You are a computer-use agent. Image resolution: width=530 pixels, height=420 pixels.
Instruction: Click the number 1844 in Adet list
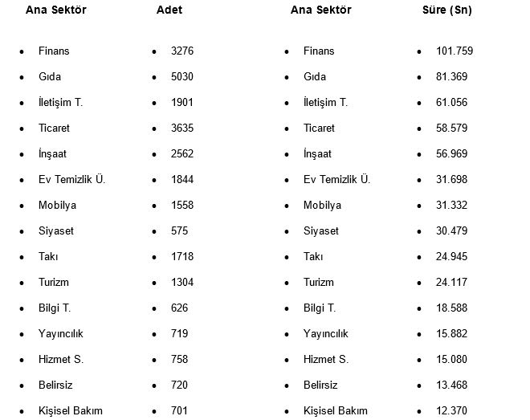pyautogui.click(x=182, y=180)
